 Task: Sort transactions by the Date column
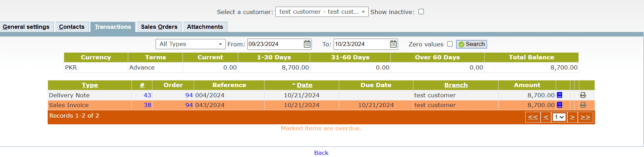click(x=304, y=85)
